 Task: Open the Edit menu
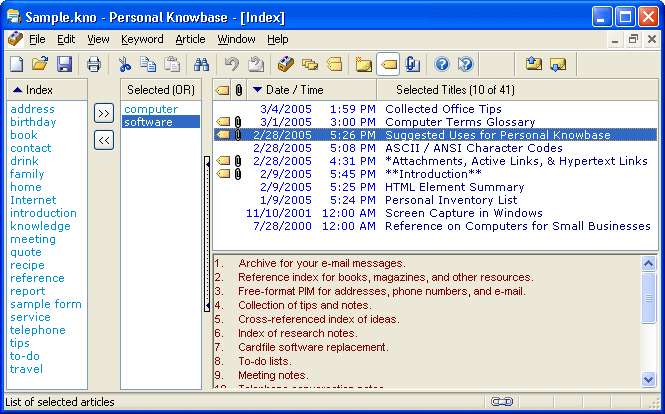[66, 39]
